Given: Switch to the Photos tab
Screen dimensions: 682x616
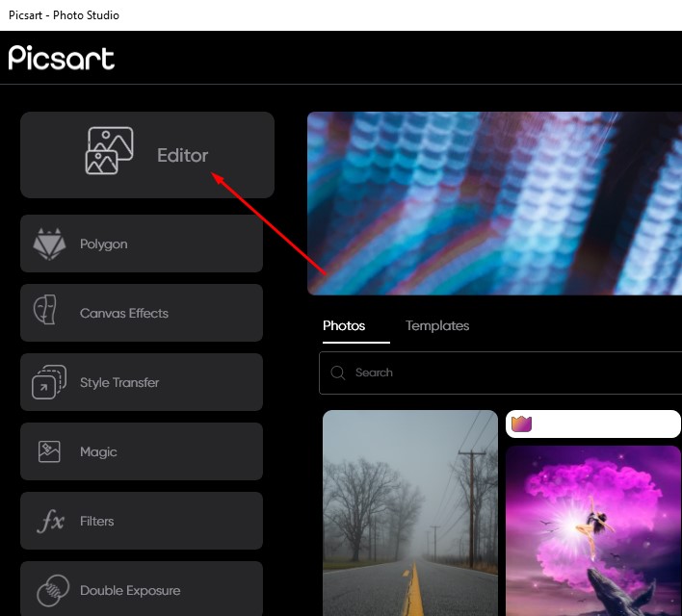Looking at the screenshot, I should [x=344, y=326].
